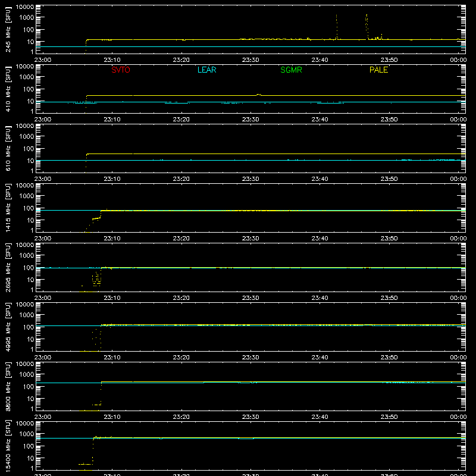Click the 23:40 tick label under the 245 MHz plot
Viewport: 476px width, 476px height.
tap(320, 60)
